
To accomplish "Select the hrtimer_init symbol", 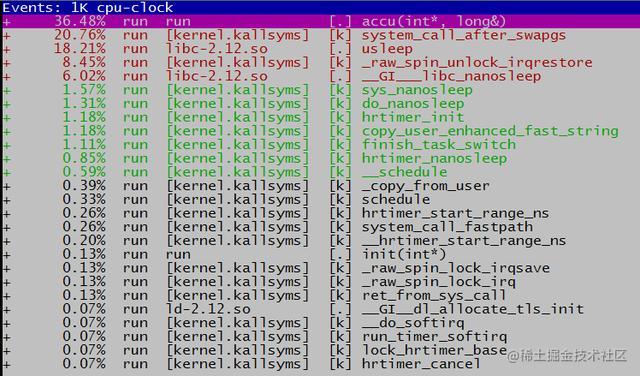I will [413, 118].
